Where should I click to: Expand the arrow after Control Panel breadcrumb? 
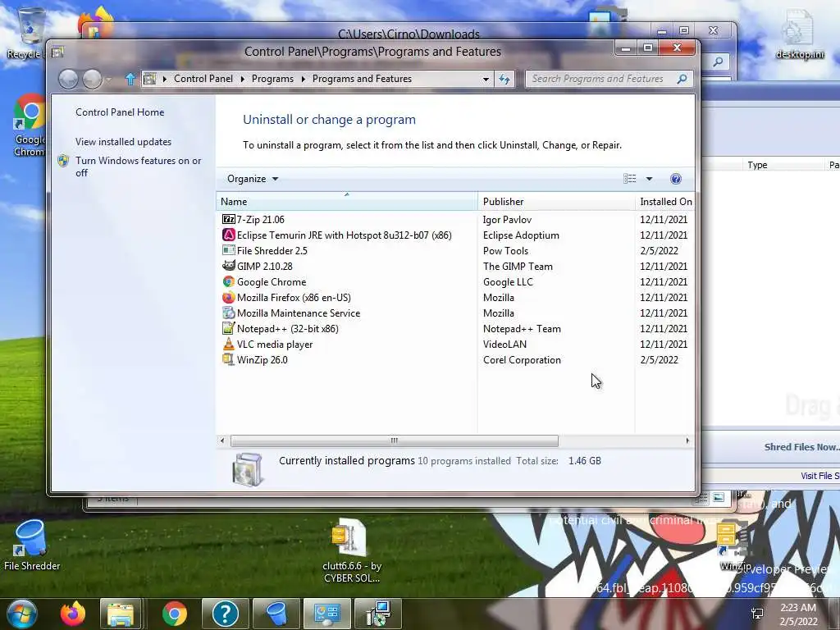(x=243, y=80)
